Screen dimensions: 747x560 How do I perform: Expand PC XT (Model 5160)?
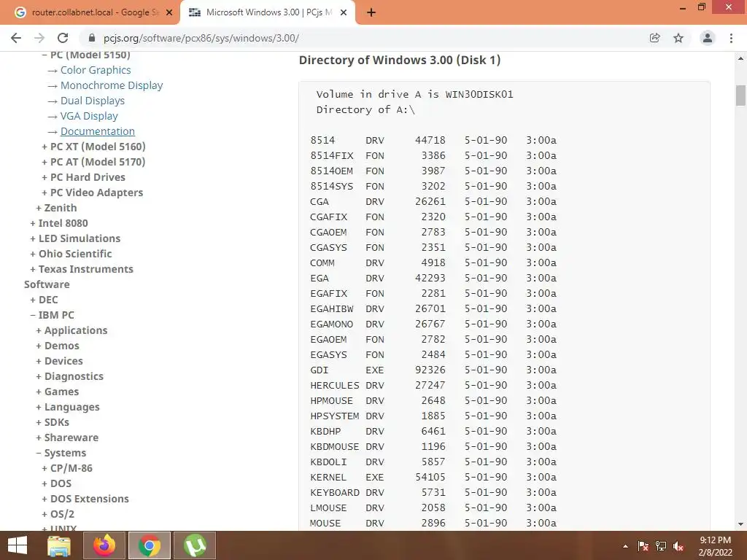93,147
